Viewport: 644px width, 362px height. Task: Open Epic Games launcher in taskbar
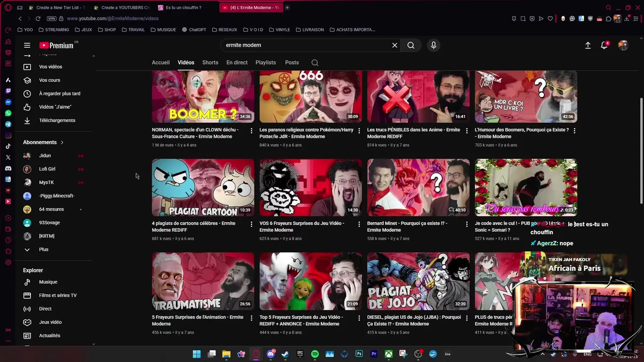point(300,354)
